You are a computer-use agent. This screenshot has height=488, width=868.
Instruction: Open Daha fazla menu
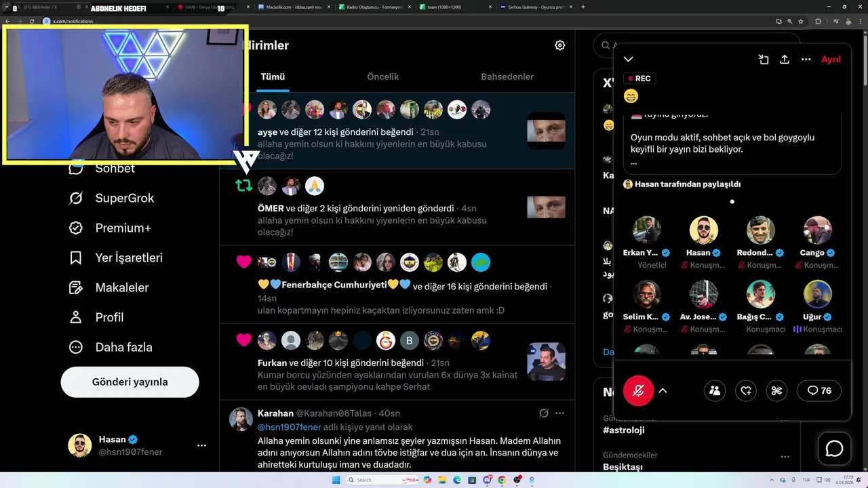tap(111, 347)
